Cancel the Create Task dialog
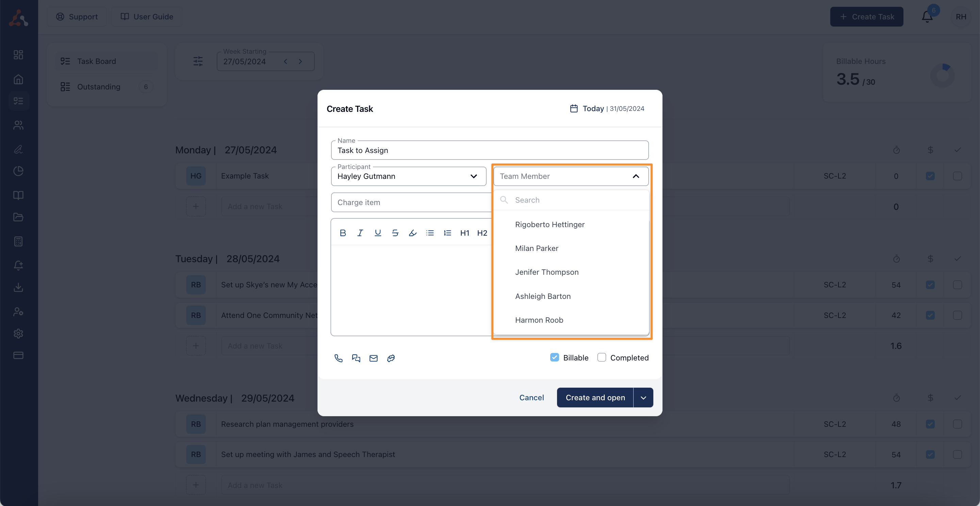The height and width of the screenshot is (506, 980). 532,397
